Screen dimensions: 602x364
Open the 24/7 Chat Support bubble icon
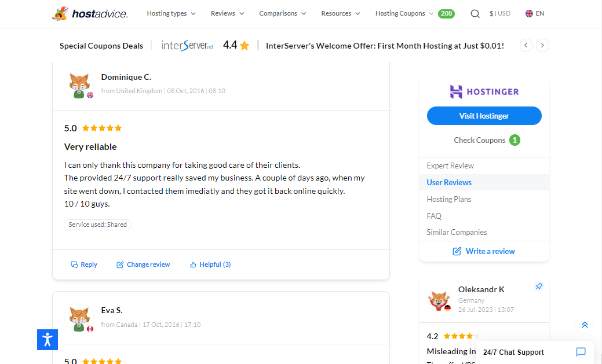pos(581,352)
